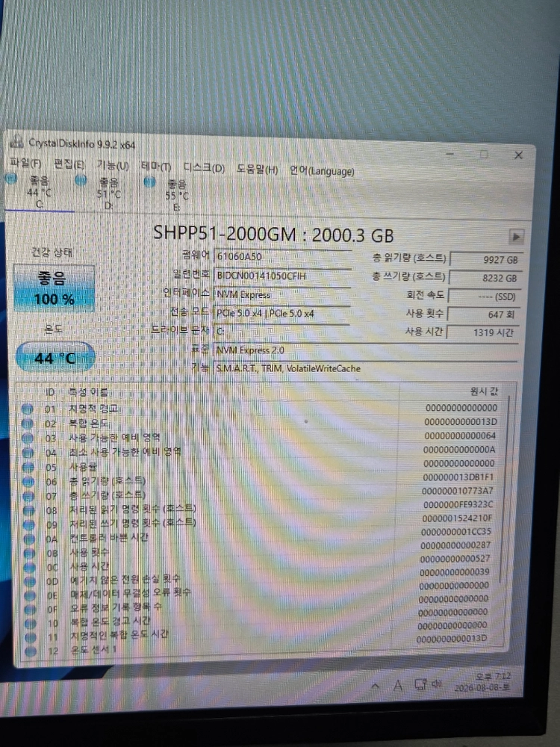Image resolution: width=560 pixels, height=747 pixels.
Task: Click the attribute list vertical scrollbar
Action: pyautogui.click(x=505, y=490)
